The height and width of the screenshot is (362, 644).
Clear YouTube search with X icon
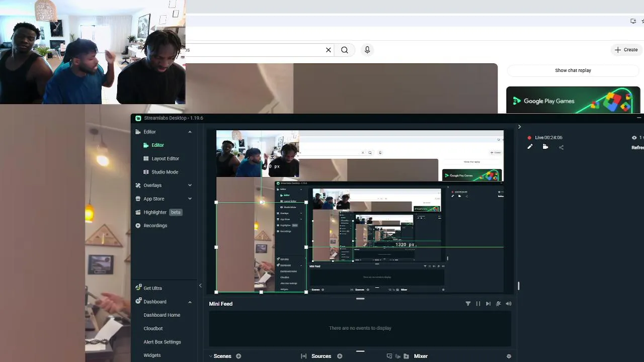click(x=329, y=50)
